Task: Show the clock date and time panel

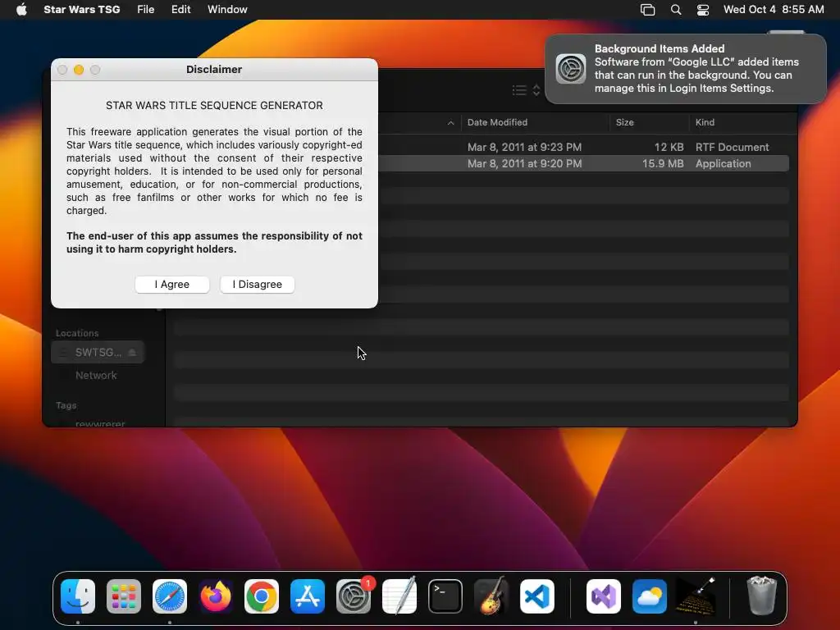Action: pos(774,10)
